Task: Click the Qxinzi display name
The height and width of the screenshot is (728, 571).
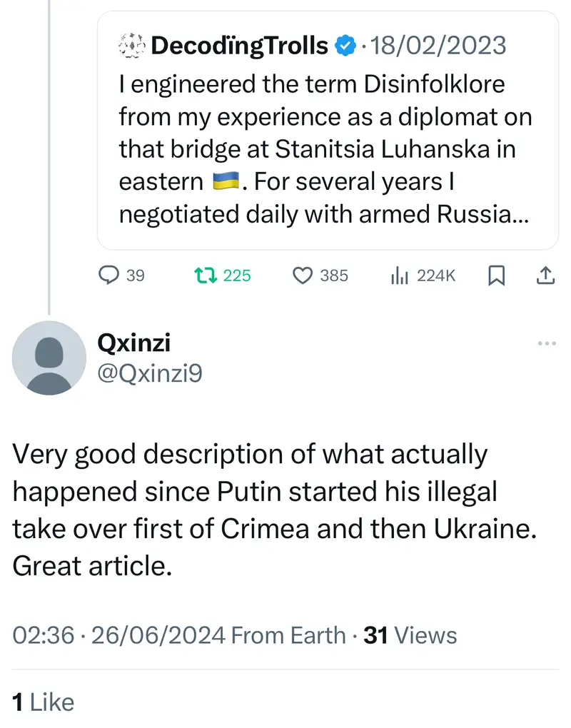Action: (133, 343)
